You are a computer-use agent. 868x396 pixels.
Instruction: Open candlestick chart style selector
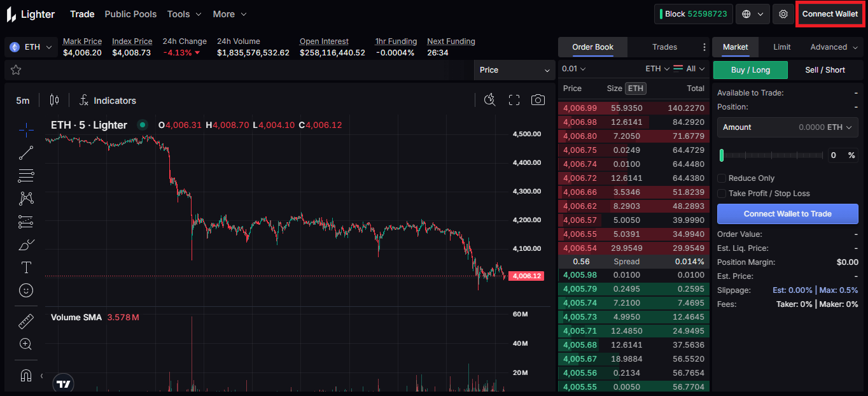pyautogui.click(x=54, y=100)
